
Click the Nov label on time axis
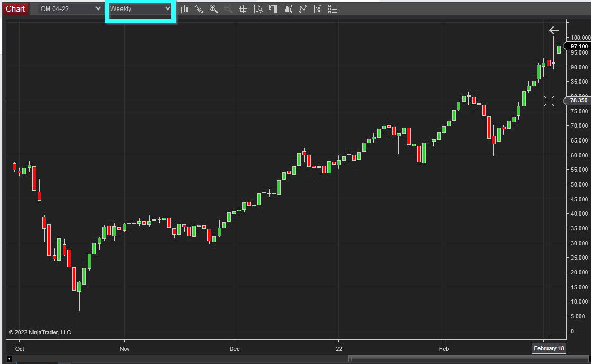tap(125, 349)
